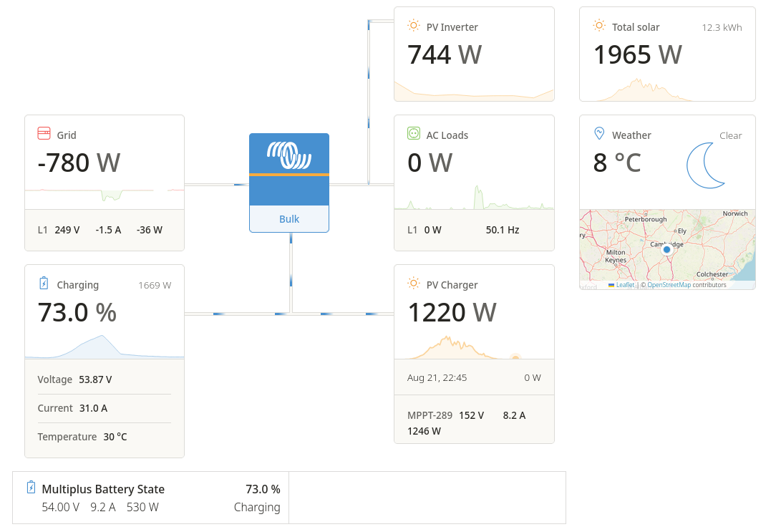
Task: Click the Weather location icon
Action: pyautogui.click(x=599, y=134)
